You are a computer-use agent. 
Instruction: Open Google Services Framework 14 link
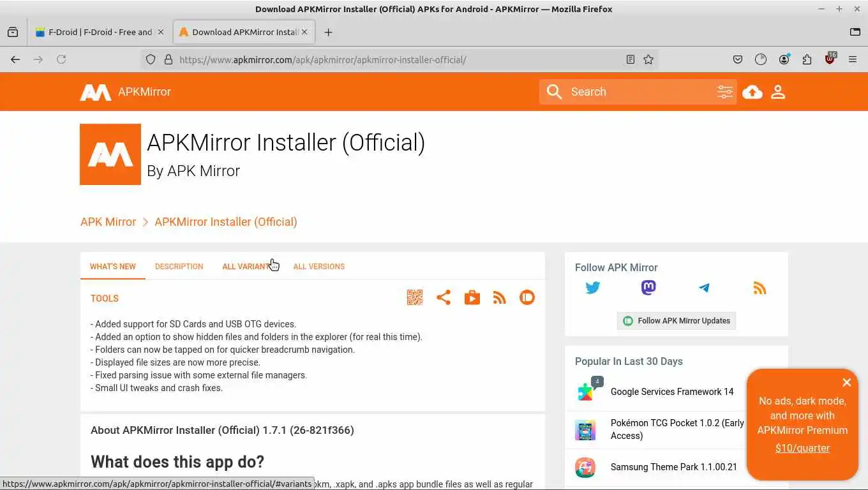[x=672, y=392]
